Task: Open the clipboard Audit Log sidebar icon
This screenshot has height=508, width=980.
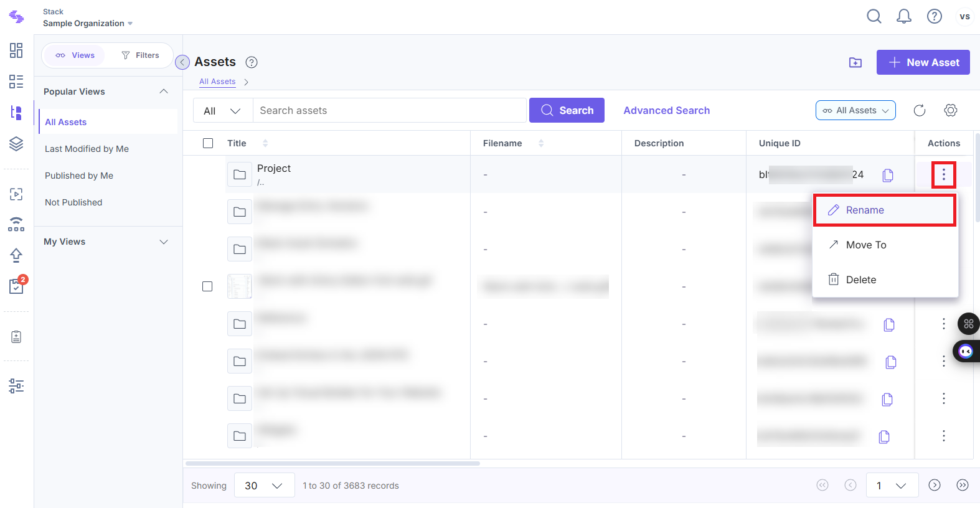Action: point(16,337)
